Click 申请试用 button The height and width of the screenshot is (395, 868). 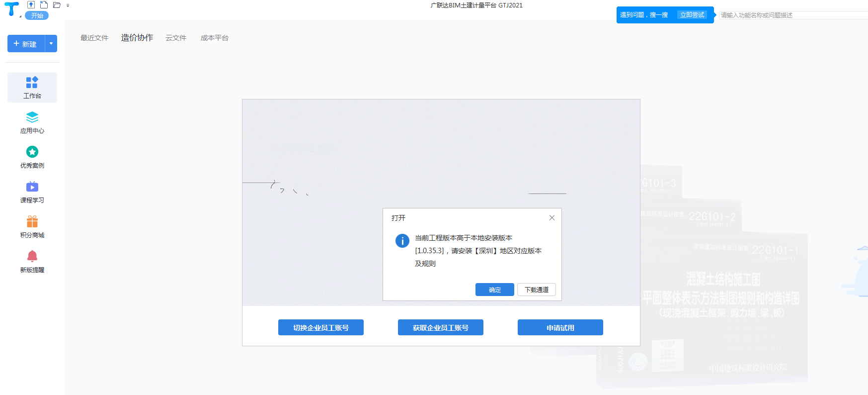(x=560, y=327)
